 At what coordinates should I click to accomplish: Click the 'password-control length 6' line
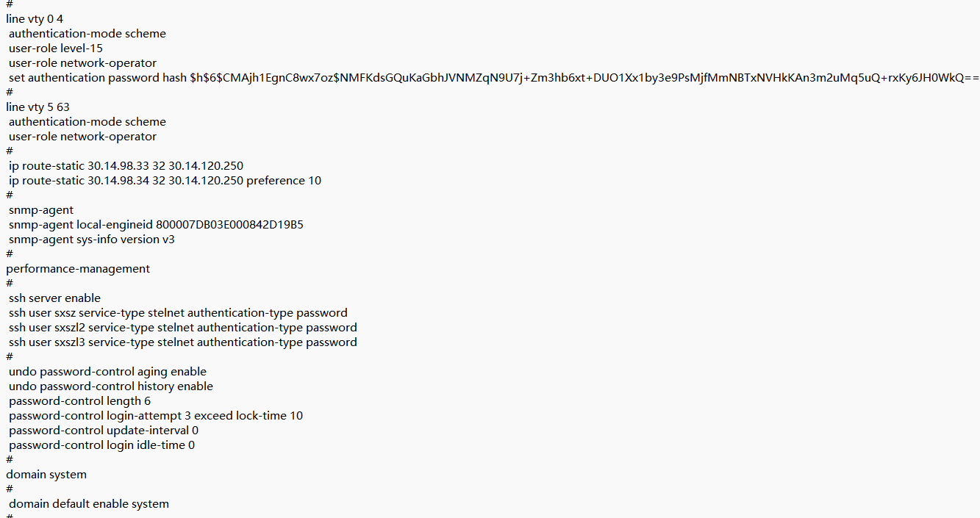point(79,400)
